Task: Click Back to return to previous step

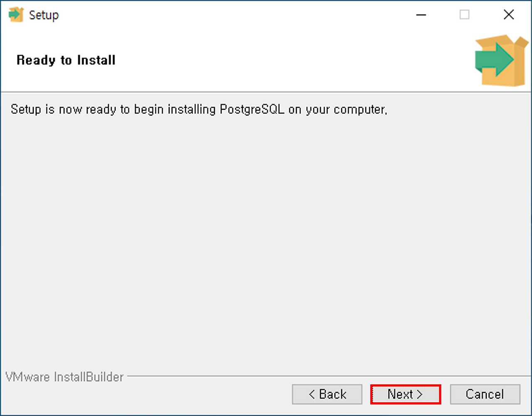Action: point(327,394)
